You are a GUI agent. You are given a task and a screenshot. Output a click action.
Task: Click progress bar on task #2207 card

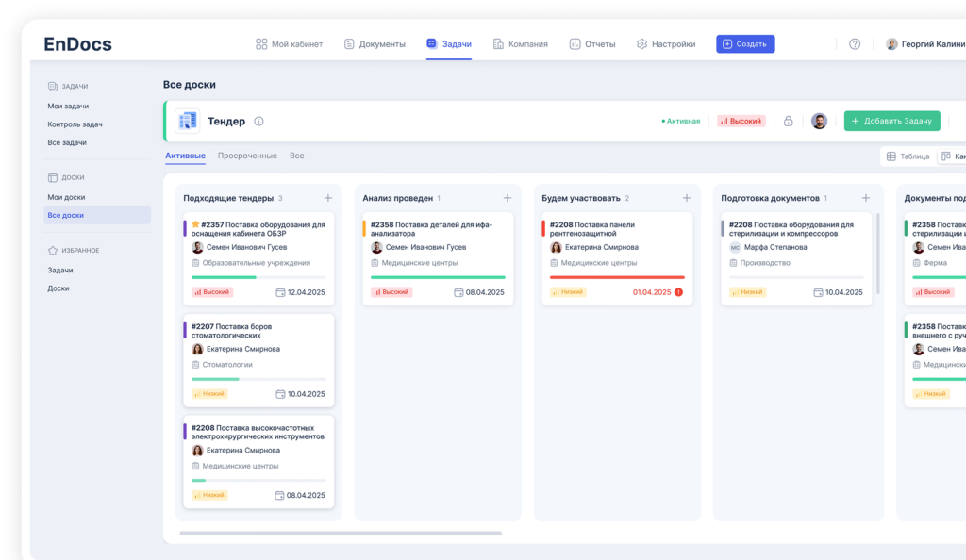[x=258, y=379]
